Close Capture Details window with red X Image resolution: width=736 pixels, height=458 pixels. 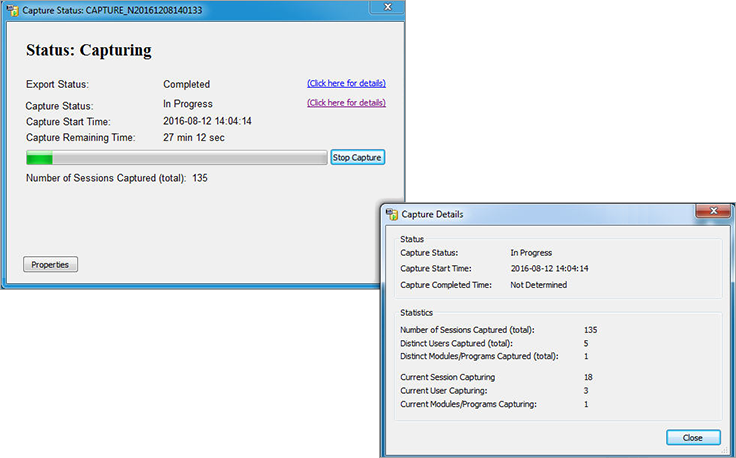click(713, 211)
